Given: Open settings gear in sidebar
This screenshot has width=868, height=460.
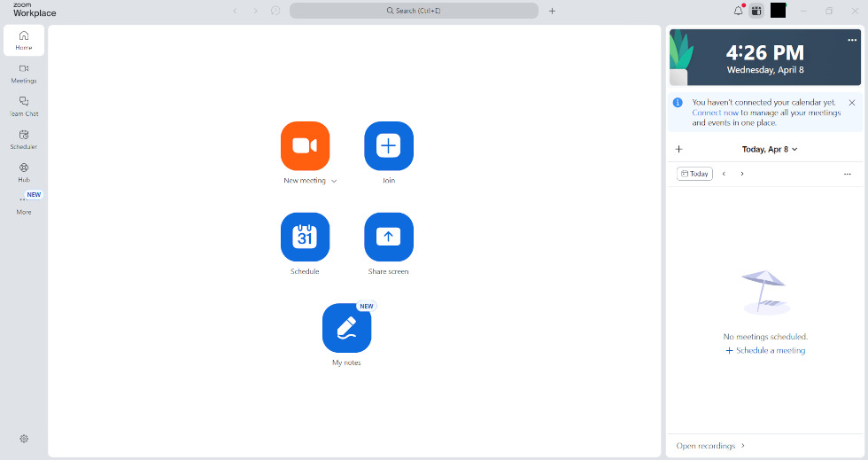Looking at the screenshot, I should 24,439.
